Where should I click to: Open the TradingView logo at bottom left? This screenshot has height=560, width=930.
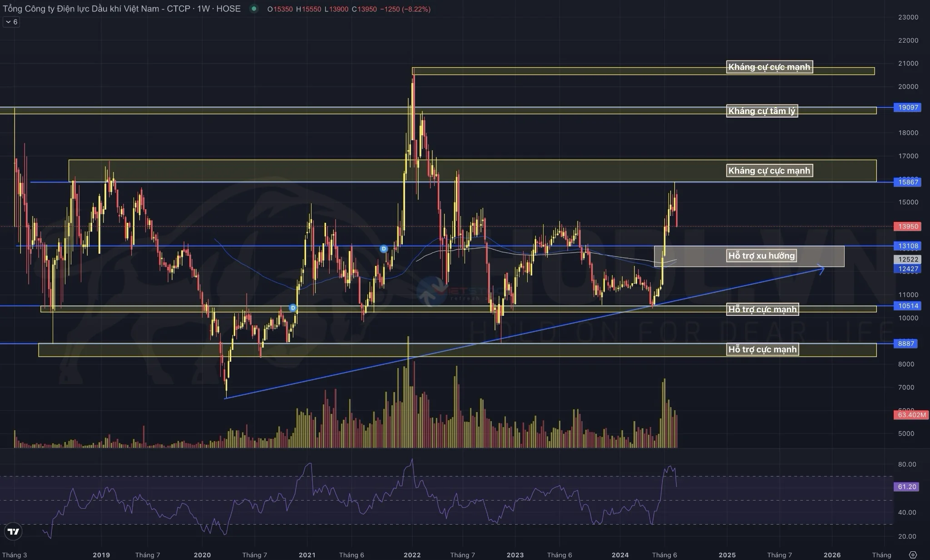pyautogui.click(x=14, y=531)
